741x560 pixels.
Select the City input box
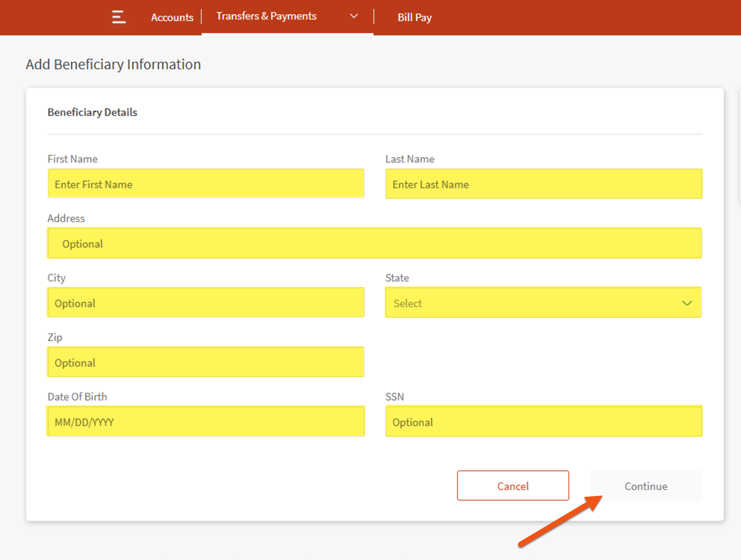click(x=206, y=303)
